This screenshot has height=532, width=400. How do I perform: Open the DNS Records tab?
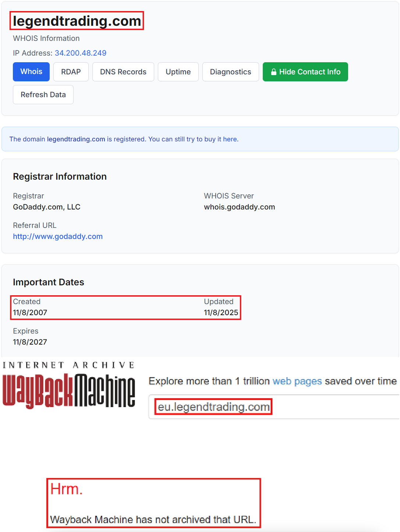click(123, 72)
